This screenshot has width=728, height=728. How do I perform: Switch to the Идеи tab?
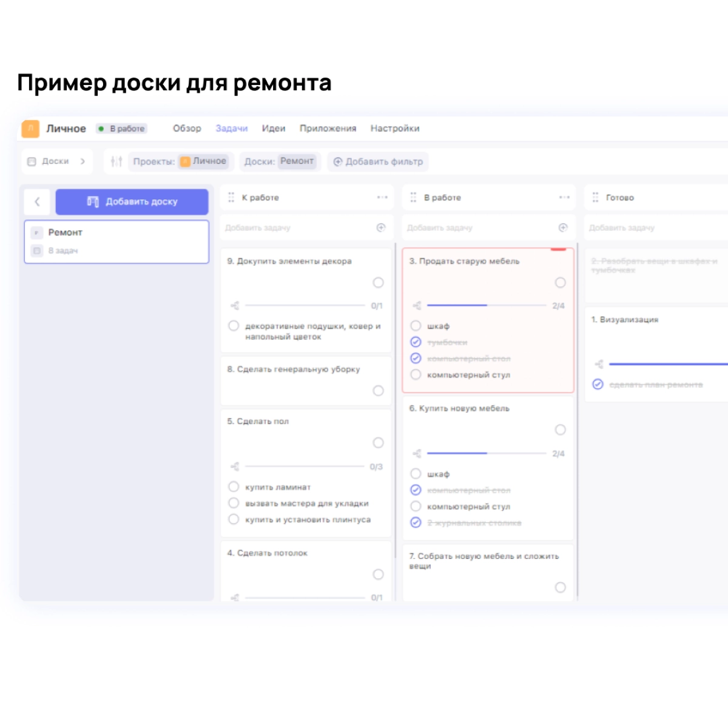tap(274, 129)
